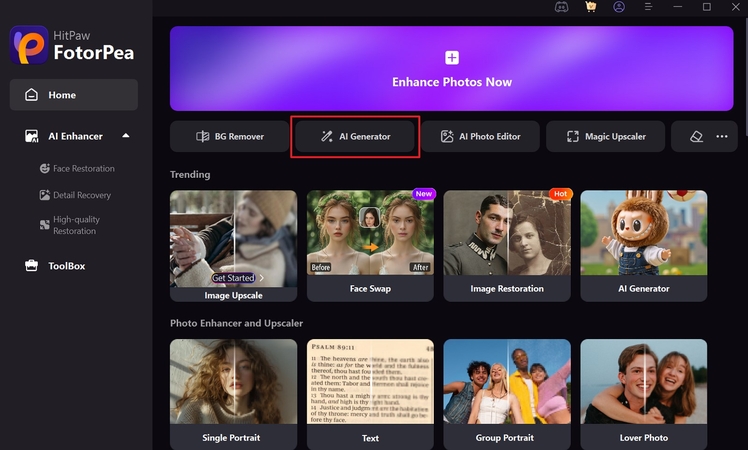Open ToolBox in the sidebar

click(x=55, y=266)
